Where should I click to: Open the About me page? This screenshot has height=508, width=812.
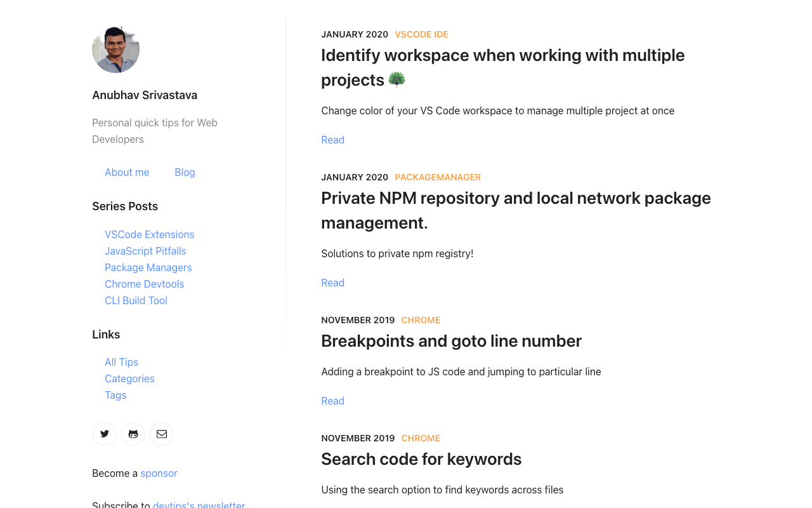pos(127,172)
